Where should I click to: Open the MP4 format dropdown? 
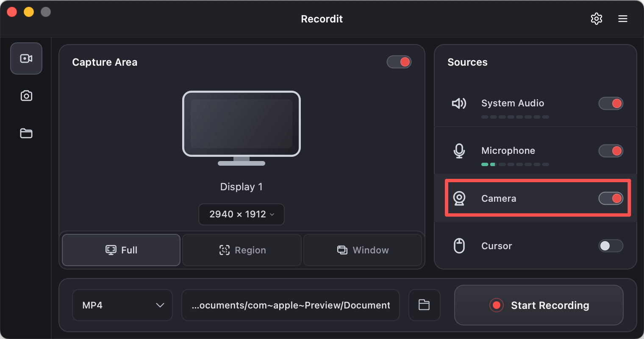(x=122, y=305)
